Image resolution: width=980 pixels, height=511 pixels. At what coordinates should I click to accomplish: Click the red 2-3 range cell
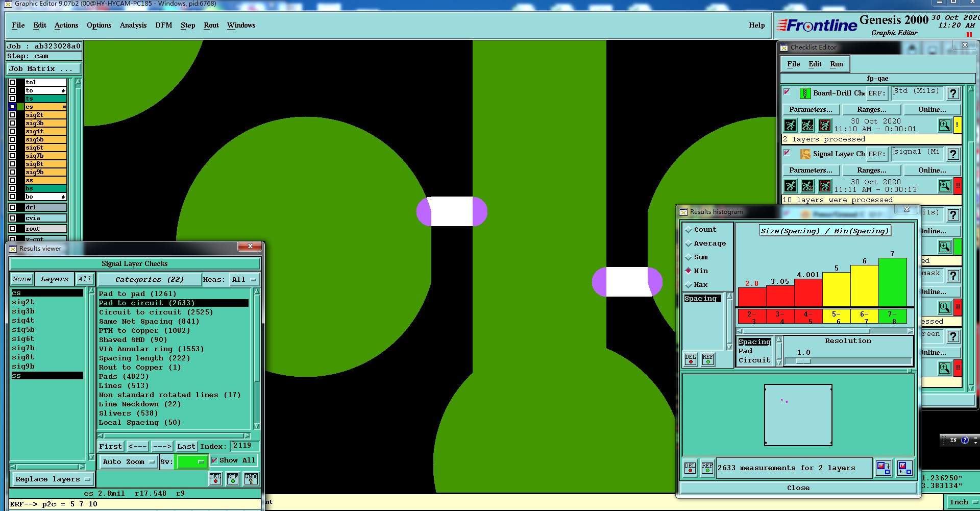coord(752,317)
